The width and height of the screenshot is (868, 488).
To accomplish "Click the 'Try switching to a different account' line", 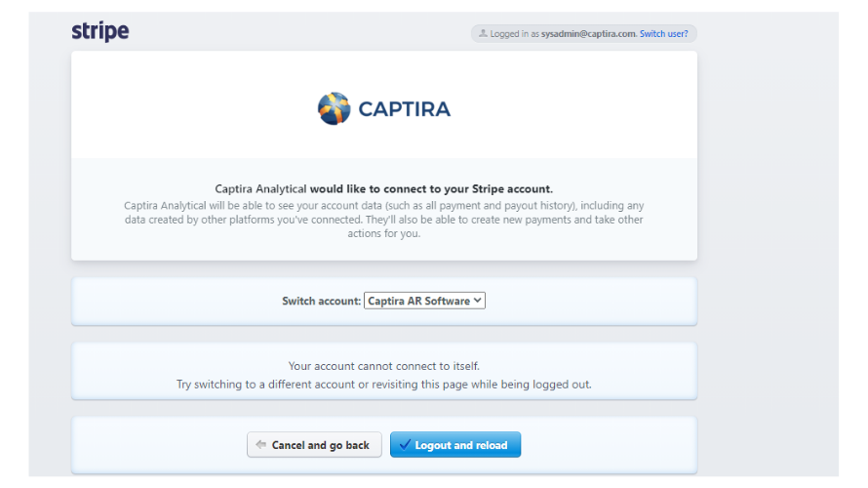I will (x=384, y=385).
